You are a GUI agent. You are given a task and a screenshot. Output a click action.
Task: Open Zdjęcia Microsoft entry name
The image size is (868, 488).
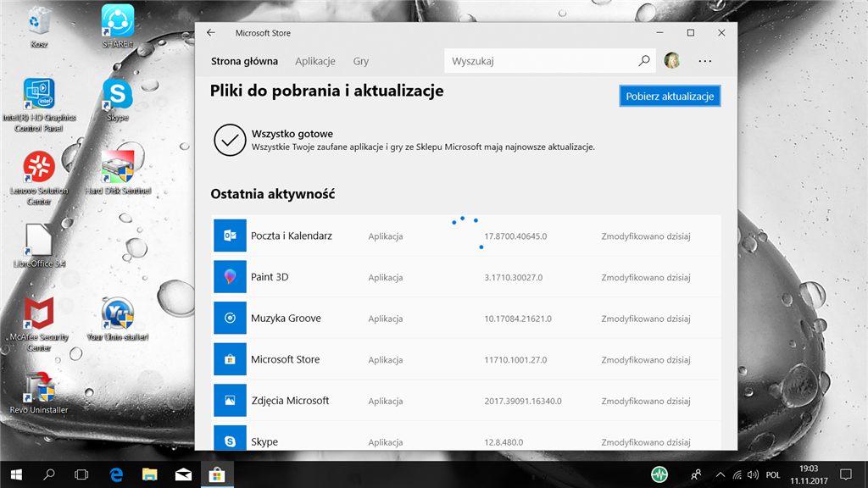pyautogui.click(x=290, y=401)
